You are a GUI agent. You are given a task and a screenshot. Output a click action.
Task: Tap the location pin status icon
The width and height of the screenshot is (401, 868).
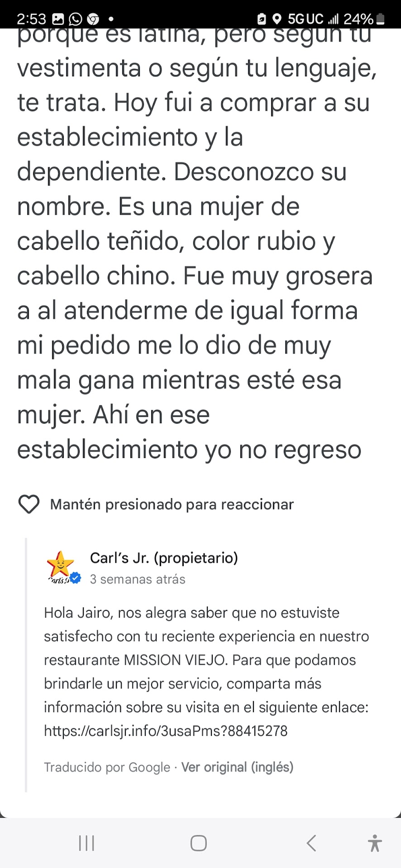pyautogui.click(x=277, y=19)
